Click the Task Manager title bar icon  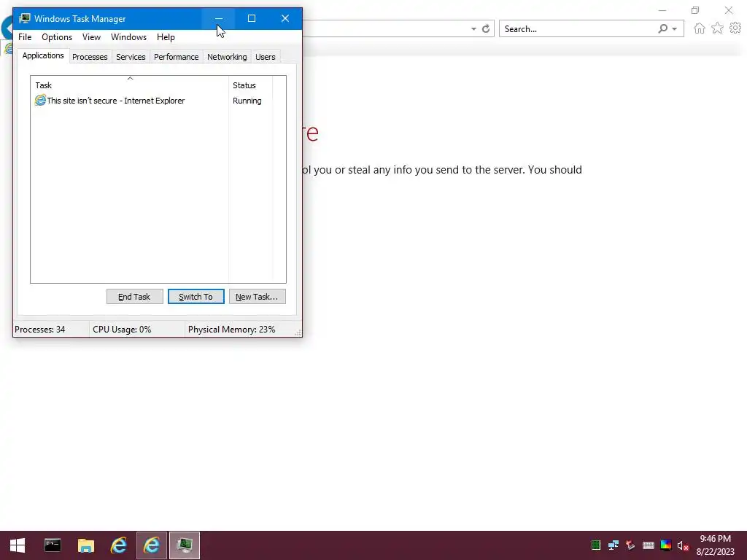point(24,18)
